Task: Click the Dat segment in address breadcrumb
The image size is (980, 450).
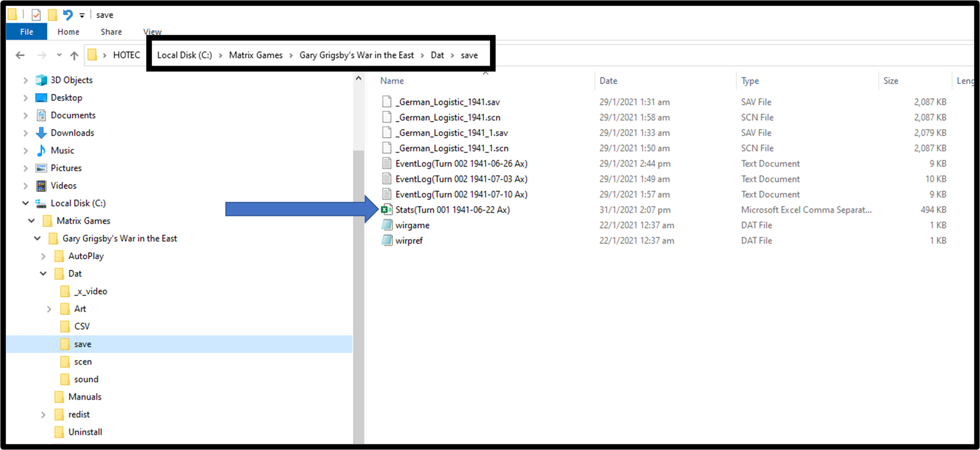Action: pyautogui.click(x=437, y=55)
